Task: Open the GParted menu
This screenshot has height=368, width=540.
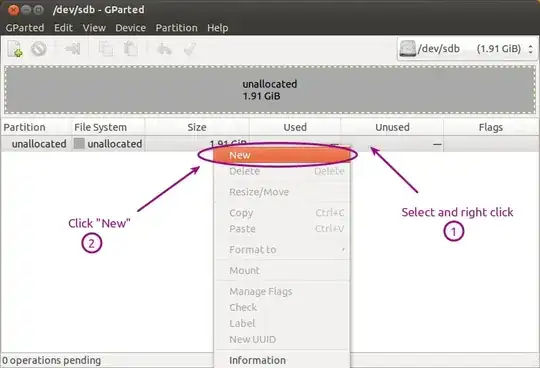Action: 25,28
